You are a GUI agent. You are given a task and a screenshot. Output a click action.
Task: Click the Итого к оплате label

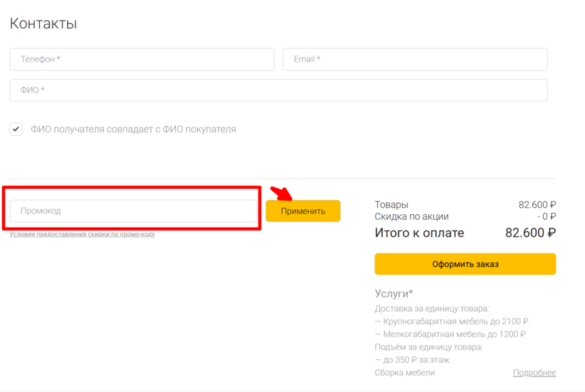[x=419, y=233]
